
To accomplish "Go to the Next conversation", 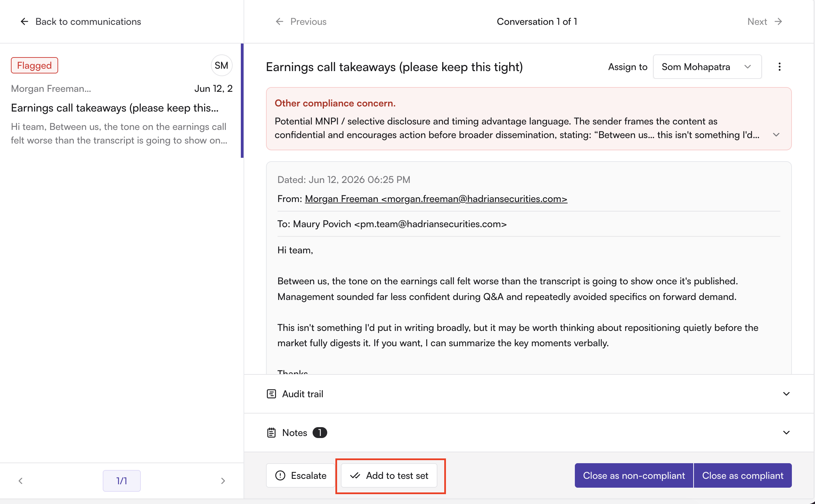I will pos(765,22).
